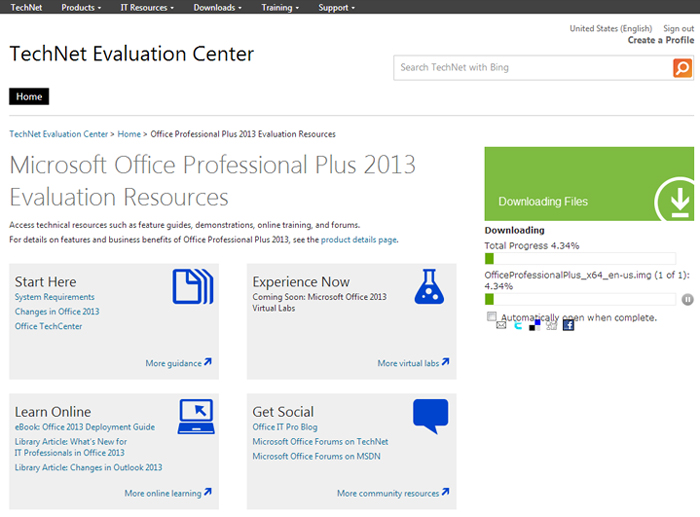Click the Sign out link
The height and width of the screenshot is (517, 700).
(x=679, y=29)
